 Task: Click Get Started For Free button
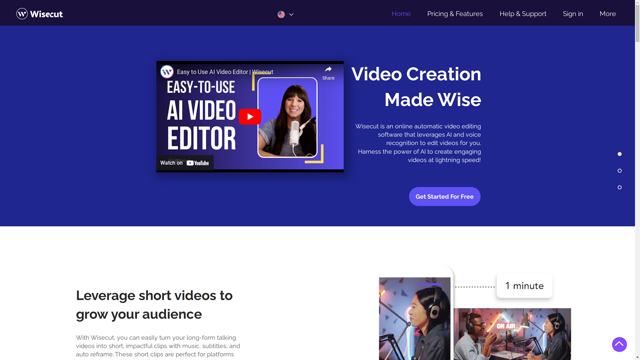444,196
